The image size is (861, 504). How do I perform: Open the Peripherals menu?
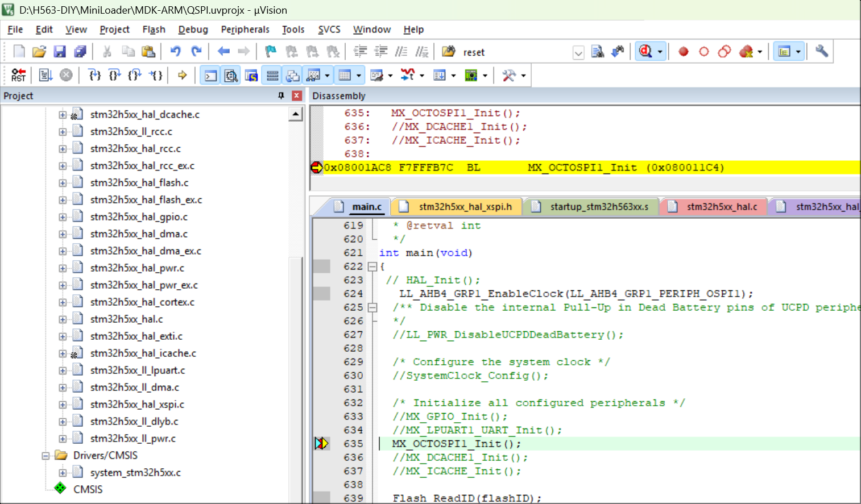pyautogui.click(x=245, y=30)
